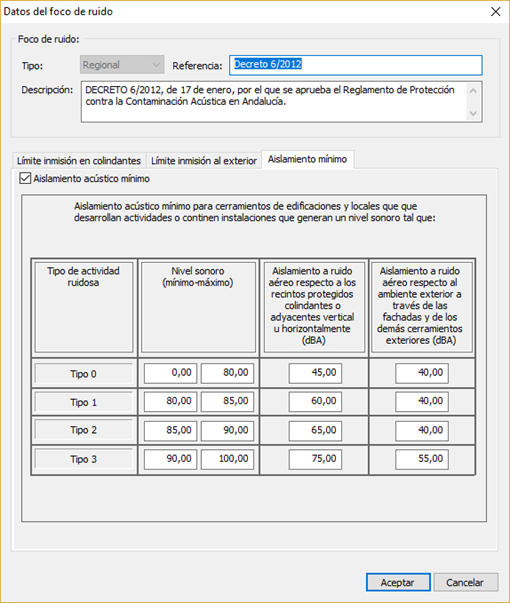Dismiss dialog with Cancelar button
Screen dimensions: 510x603
coord(465,582)
